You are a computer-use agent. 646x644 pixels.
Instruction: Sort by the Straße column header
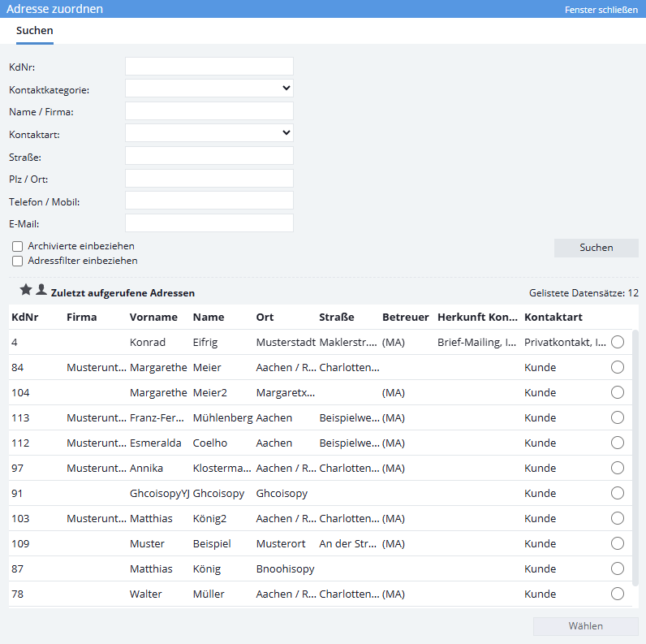pos(337,317)
